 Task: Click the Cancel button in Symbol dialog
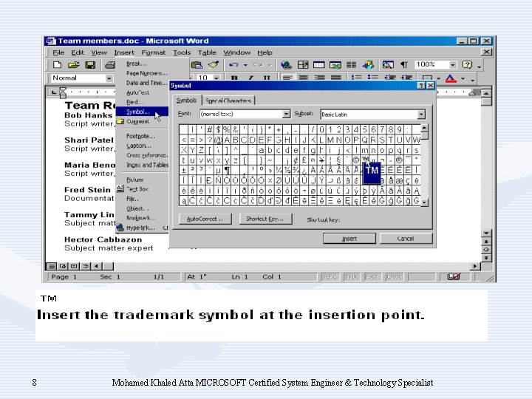(406, 239)
